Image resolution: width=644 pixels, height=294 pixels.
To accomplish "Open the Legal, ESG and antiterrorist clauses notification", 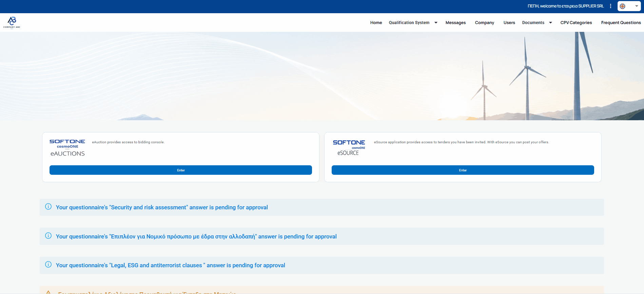I will [x=322, y=265].
